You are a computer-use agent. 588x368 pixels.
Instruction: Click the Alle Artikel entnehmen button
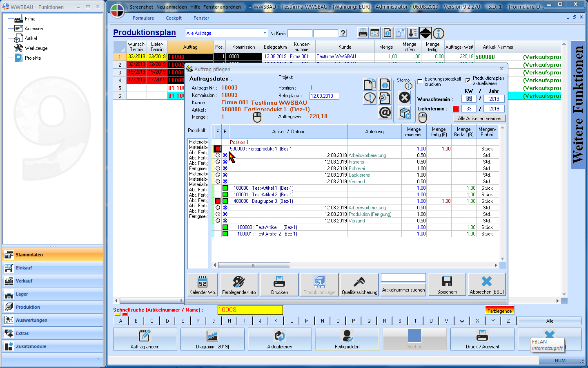[x=479, y=119]
